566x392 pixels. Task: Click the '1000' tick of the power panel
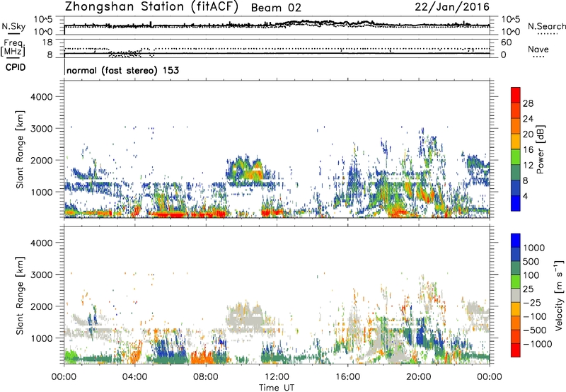point(42,192)
